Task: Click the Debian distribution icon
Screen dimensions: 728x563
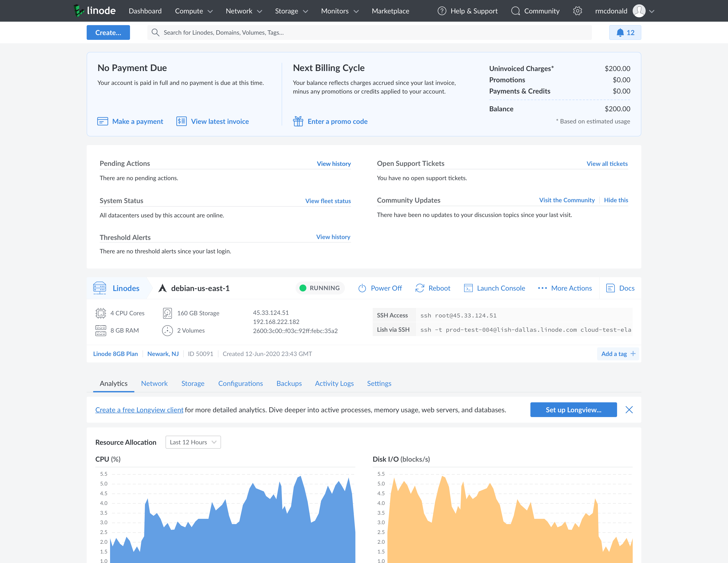Action: (x=162, y=288)
